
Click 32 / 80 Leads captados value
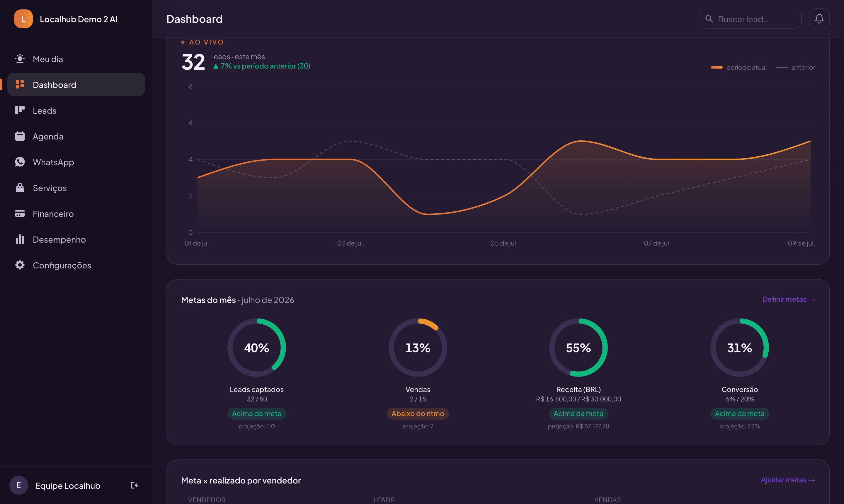click(x=256, y=399)
